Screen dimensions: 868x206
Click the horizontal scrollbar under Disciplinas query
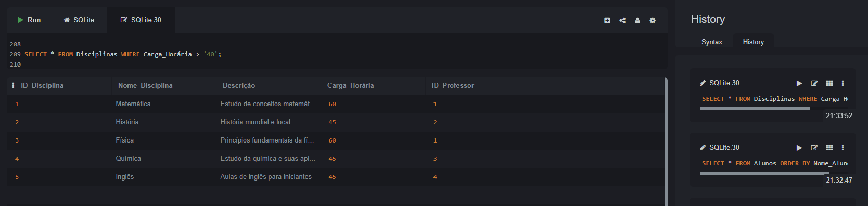coord(755,109)
